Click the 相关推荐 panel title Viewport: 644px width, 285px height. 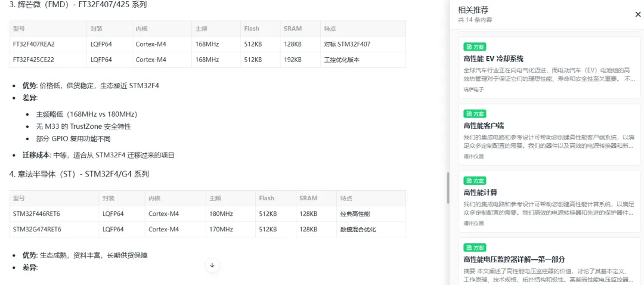point(473,10)
